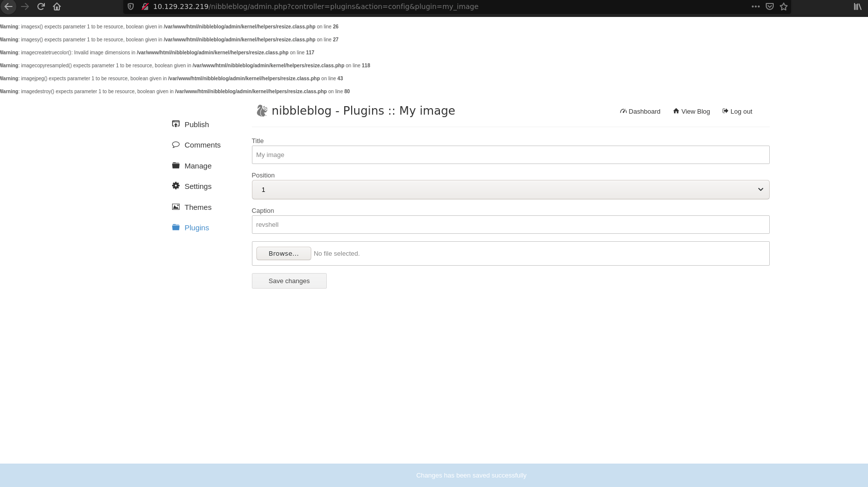This screenshot has width=868, height=487.
Task: Open Comments via the speech bubble icon
Action: pyautogui.click(x=176, y=144)
